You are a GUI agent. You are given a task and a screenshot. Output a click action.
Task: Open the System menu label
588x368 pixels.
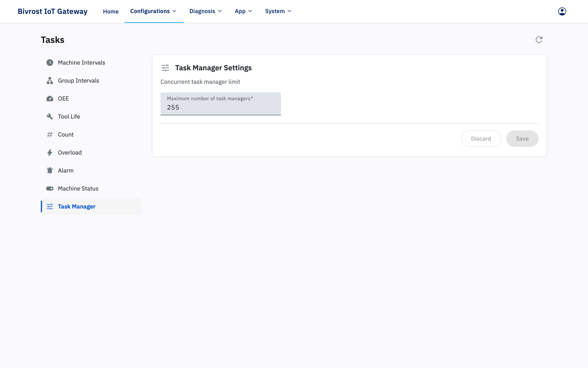pos(275,11)
